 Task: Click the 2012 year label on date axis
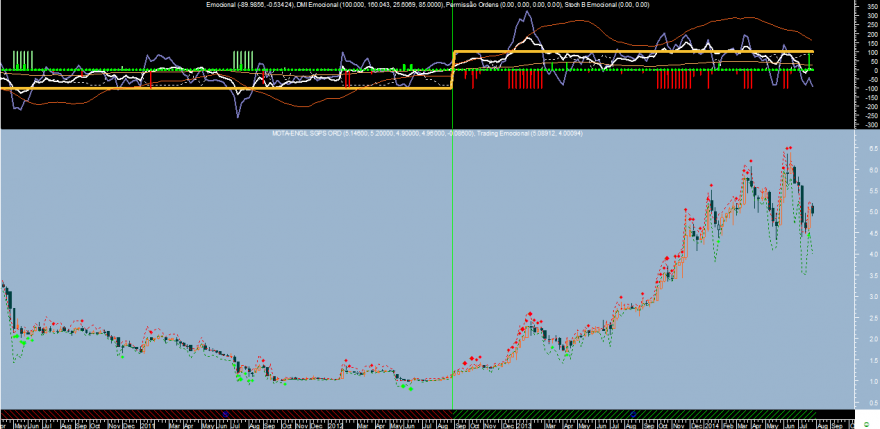tap(336, 426)
